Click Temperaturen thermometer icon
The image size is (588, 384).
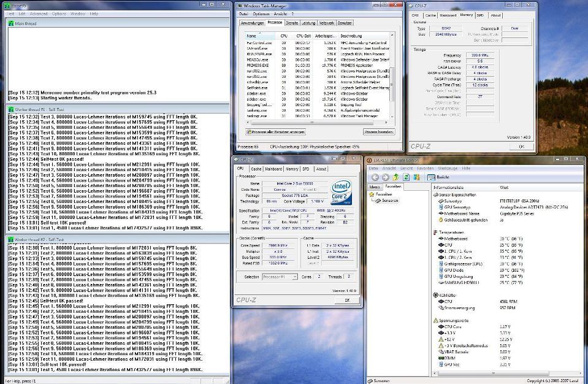436,232
